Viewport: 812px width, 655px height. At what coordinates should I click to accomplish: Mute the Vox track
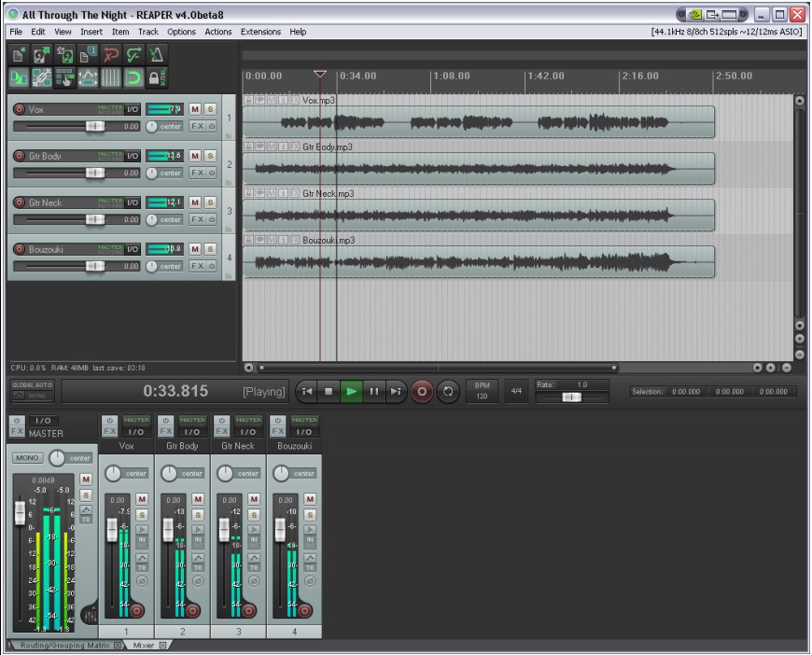[x=195, y=109]
